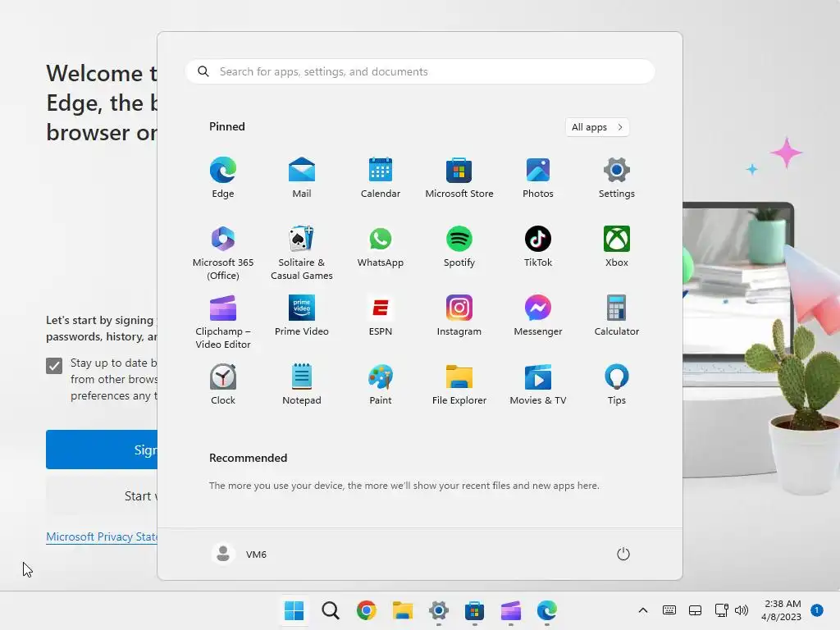Image resolution: width=840 pixels, height=630 pixels.
Task: Open the ESPN app
Action: click(x=381, y=316)
